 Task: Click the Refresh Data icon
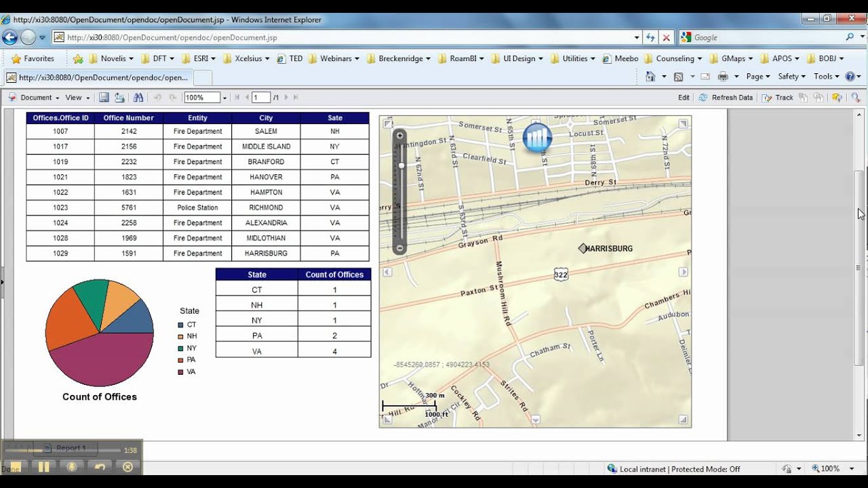[703, 98]
